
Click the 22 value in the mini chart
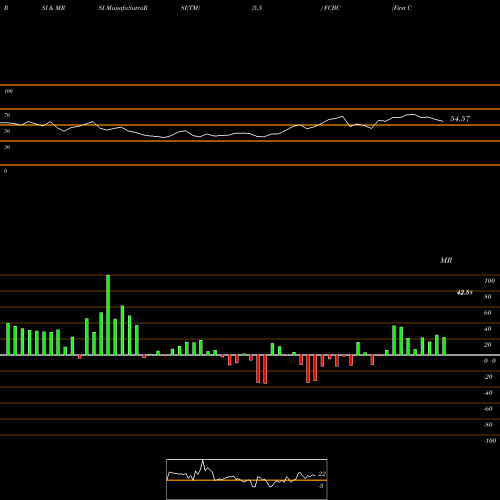[322, 474]
